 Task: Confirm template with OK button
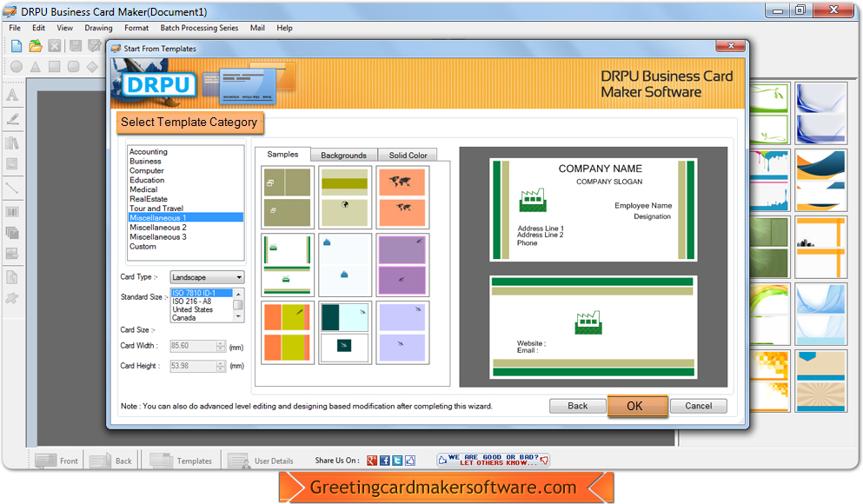click(x=637, y=406)
